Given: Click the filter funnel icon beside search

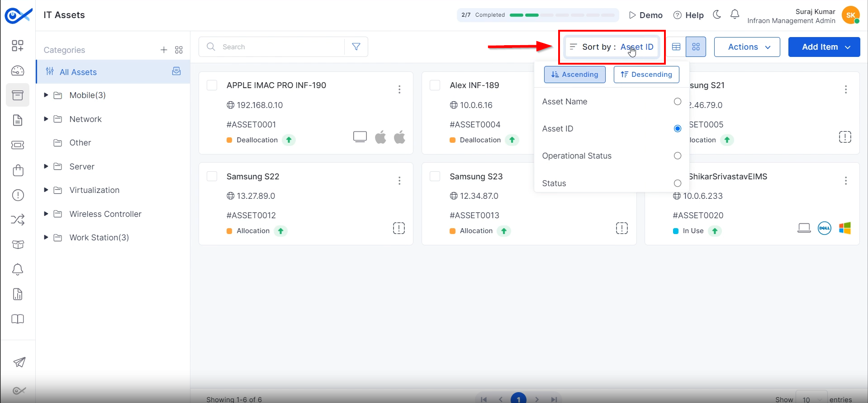Looking at the screenshot, I should 356,47.
